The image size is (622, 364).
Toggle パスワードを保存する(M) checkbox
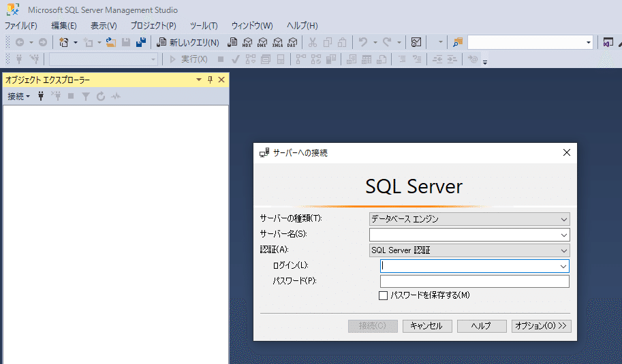click(x=383, y=295)
